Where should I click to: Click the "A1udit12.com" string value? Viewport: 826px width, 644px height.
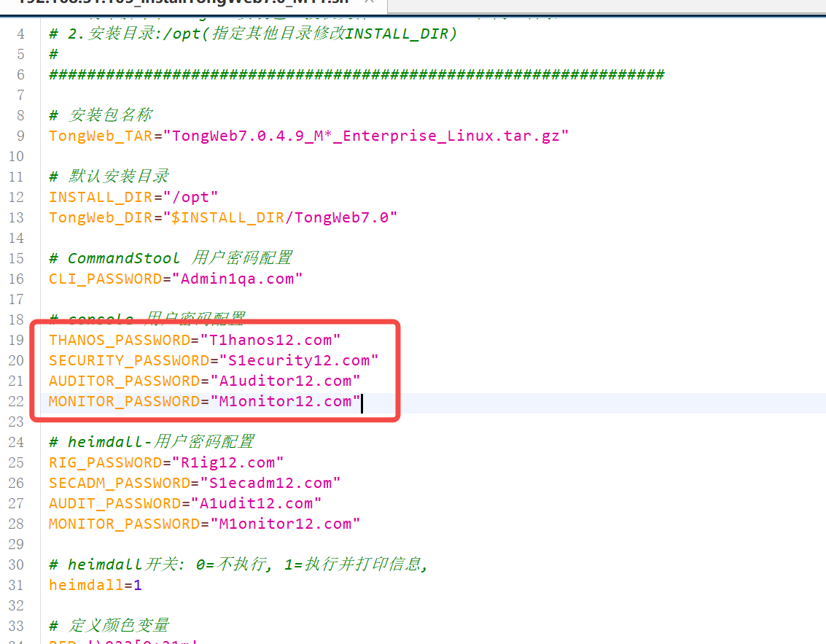click(x=257, y=504)
